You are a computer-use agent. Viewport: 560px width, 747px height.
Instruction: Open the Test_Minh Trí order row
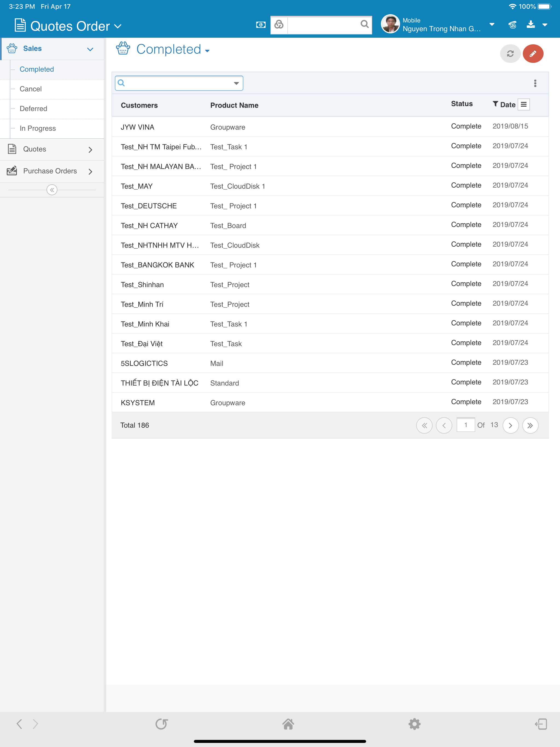[330, 304]
